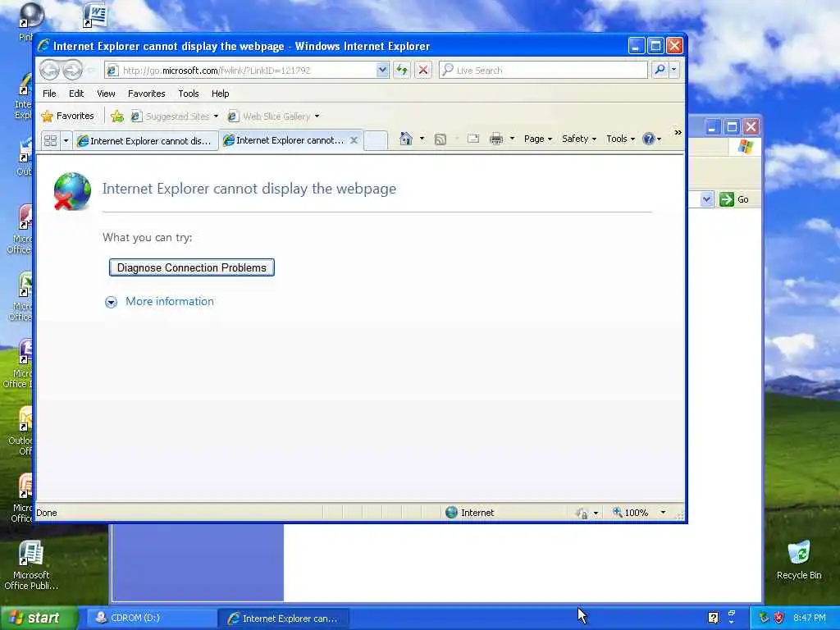Stop loading with the red X icon
The width and height of the screenshot is (840, 630).
[423, 70]
